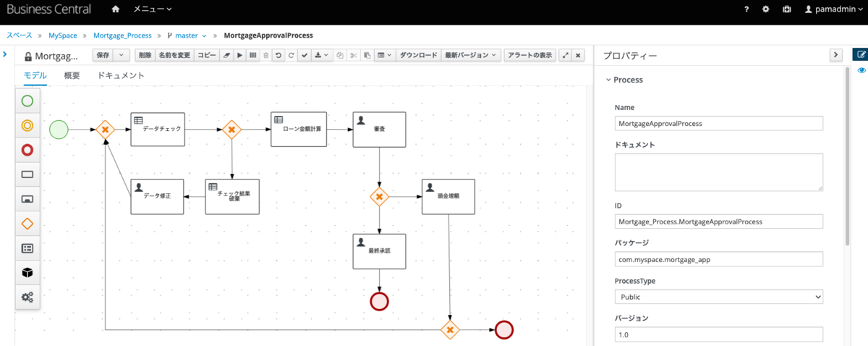Collapse the Process properties section
This screenshot has height=346, width=868.
624,80
